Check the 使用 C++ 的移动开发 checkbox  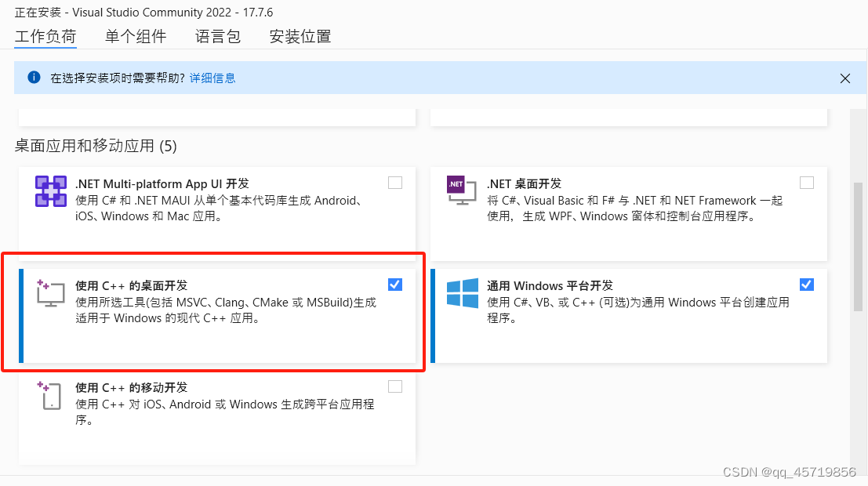[395, 386]
